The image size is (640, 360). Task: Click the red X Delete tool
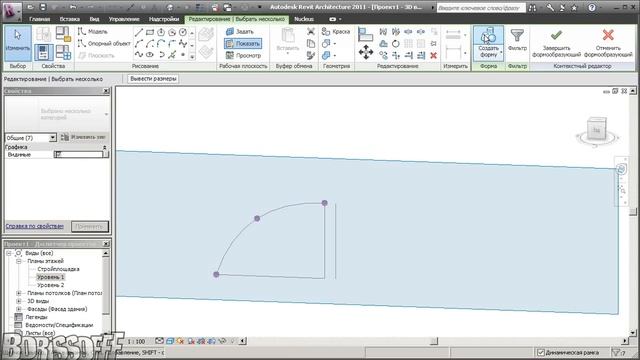click(x=433, y=55)
